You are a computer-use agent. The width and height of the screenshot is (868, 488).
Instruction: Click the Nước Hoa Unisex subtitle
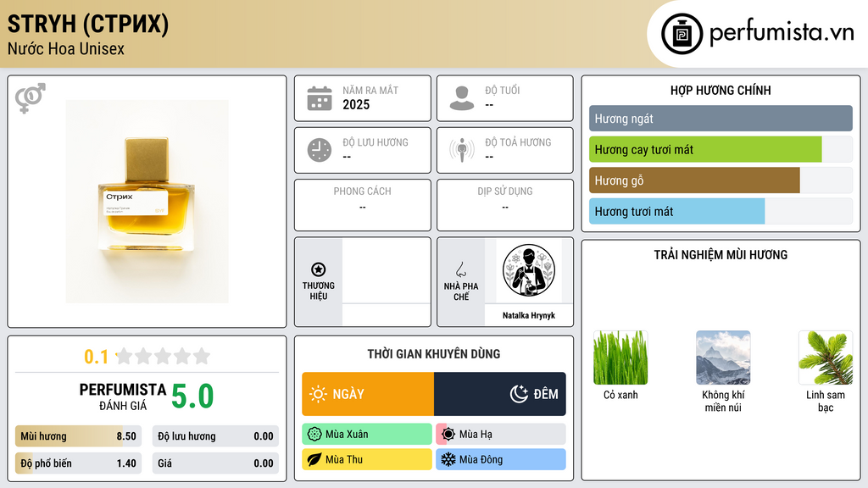(x=66, y=48)
